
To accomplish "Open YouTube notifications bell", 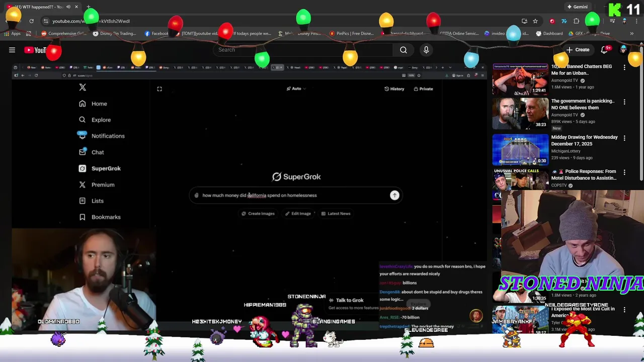I will [x=605, y=49].
